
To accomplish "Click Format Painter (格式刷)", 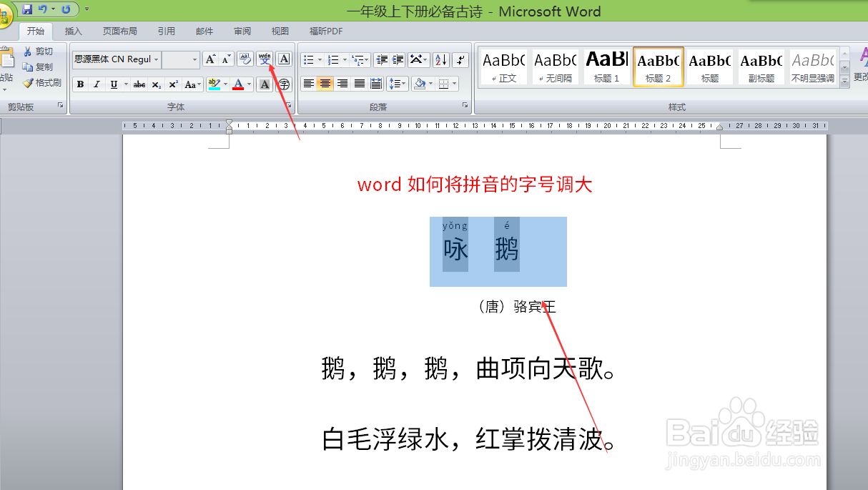I will coord(42,82).
